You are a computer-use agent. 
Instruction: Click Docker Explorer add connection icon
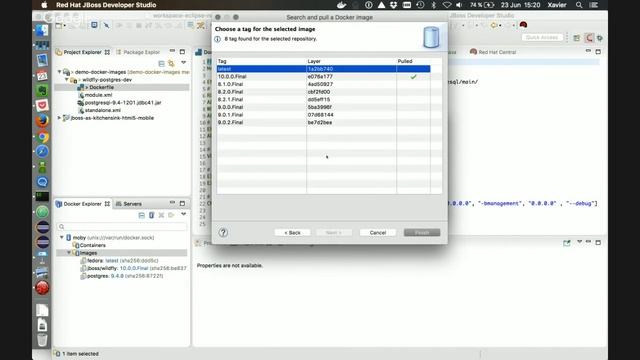tap(151, 215)
